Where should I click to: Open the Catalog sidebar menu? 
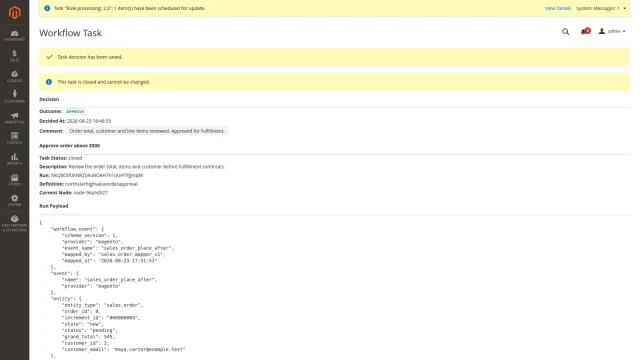coord(14,77)
